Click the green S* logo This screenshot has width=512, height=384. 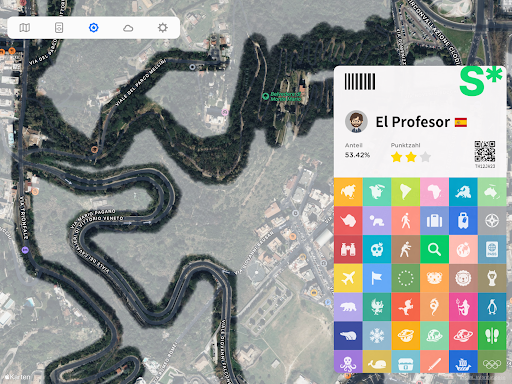pyautogui.click(x=481, y=81)
